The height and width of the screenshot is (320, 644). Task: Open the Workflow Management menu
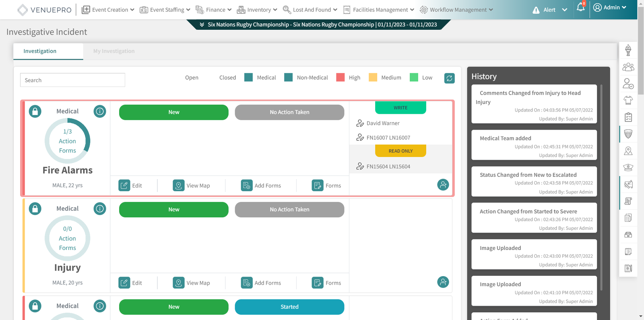pos(456,10)
